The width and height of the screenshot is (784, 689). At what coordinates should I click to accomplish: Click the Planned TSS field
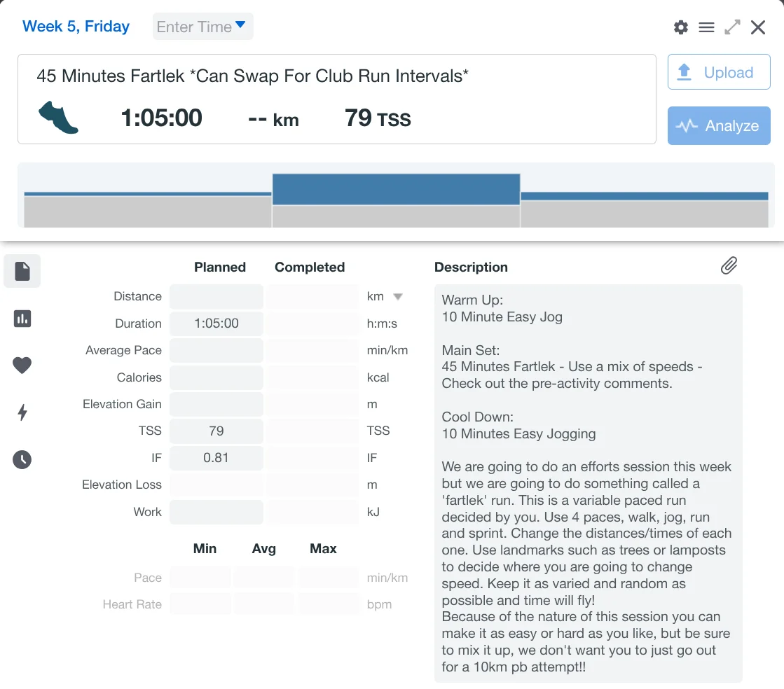pos(216,431)
